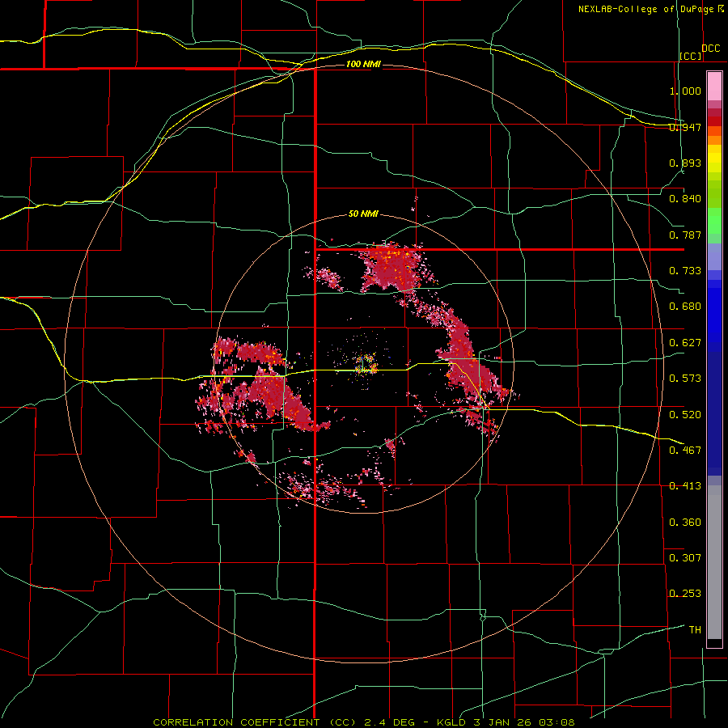Click the 0.840 legend value

coord(685,199)
